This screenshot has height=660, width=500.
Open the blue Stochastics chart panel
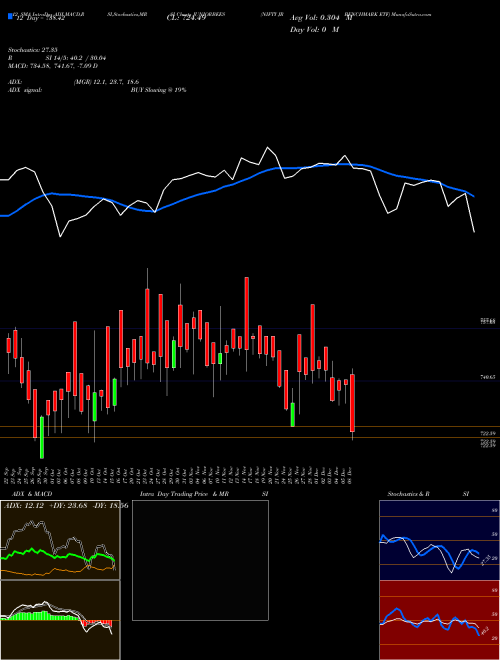439,540
